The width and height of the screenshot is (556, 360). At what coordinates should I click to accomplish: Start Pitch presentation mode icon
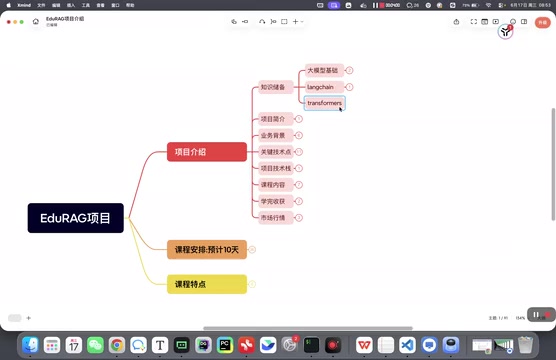click(x=496, y=22)
